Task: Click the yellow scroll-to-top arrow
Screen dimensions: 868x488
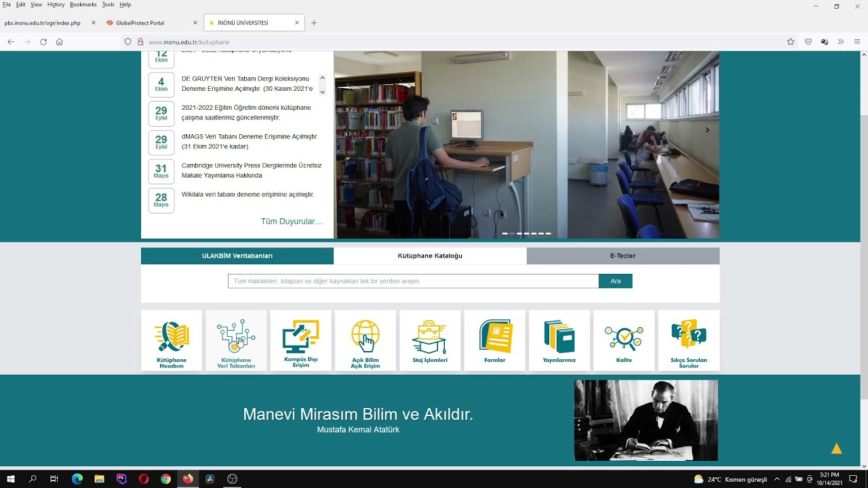Action: (837, 449)
